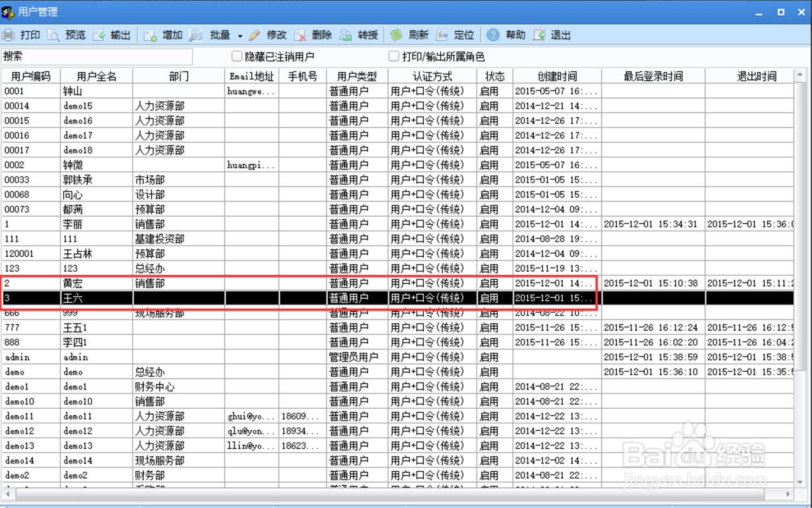Click the Transfer (转授) icon

[346, 35]
